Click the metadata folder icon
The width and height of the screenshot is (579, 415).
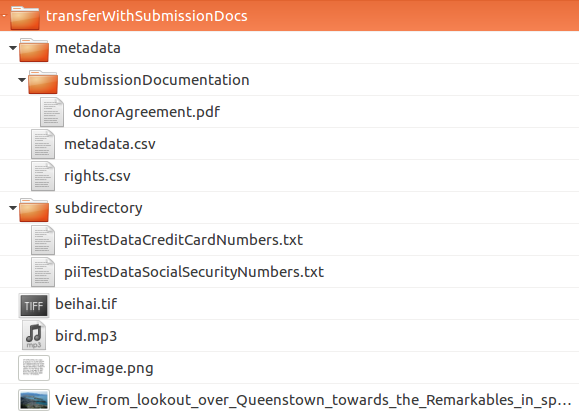click(x=34, y=49)
